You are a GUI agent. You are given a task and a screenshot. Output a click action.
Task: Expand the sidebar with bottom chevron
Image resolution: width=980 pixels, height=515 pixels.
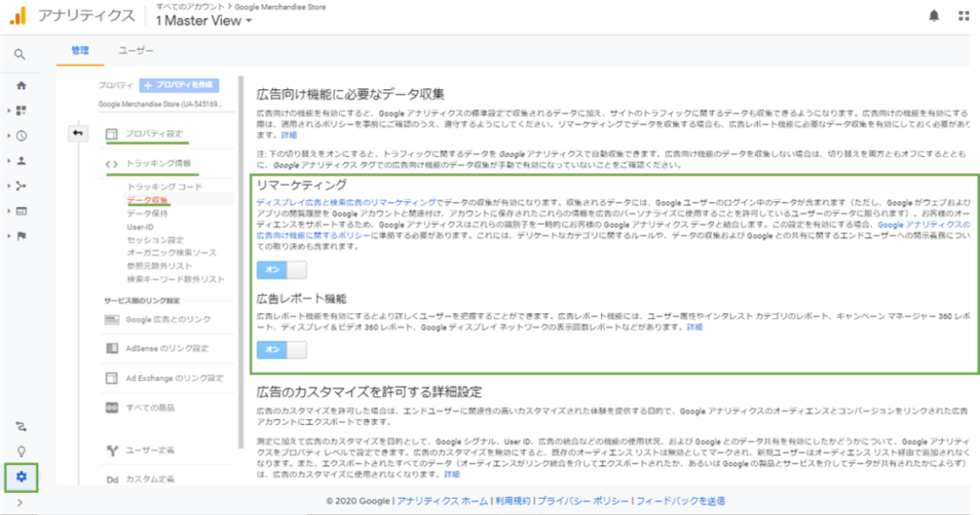[x=19, y=503]
